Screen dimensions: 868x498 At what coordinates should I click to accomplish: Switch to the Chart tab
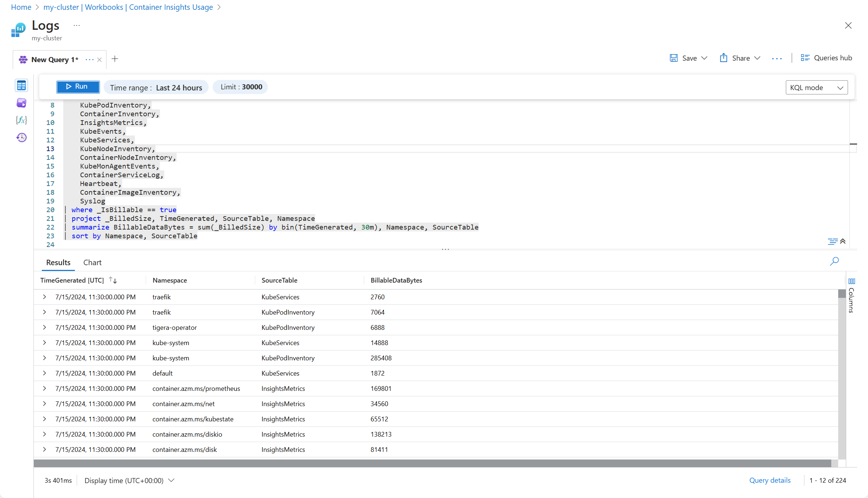tap(92, 263)
